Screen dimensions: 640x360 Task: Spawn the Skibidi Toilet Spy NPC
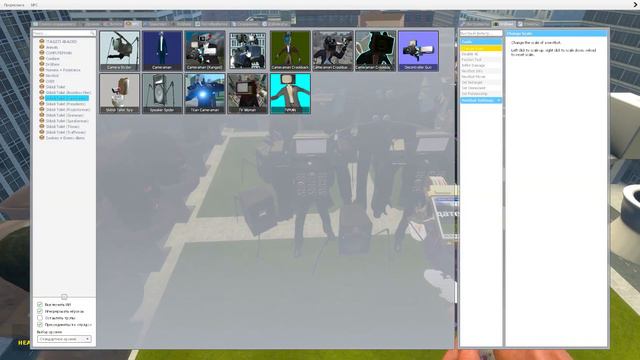click(x=119, y=93)
